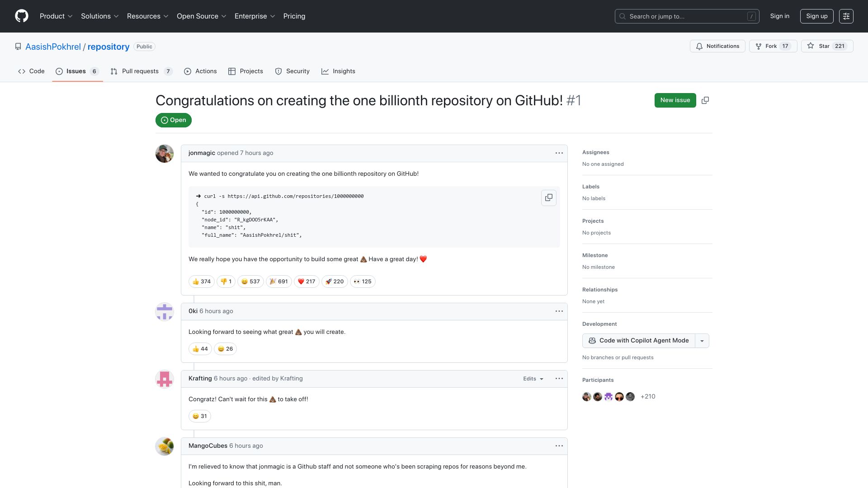Toggle heart reaction with 217 count
The width and height of the screenshot is (868, 488).
tap(307, 282)
